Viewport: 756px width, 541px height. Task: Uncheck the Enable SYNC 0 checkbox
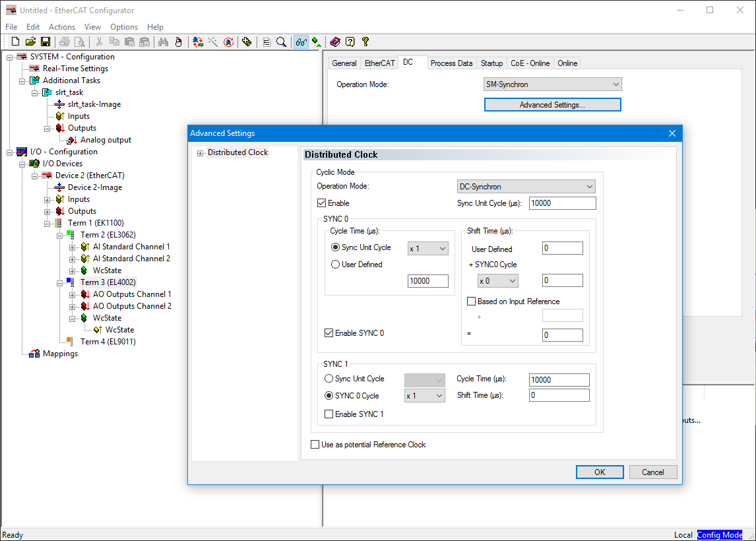329,333
